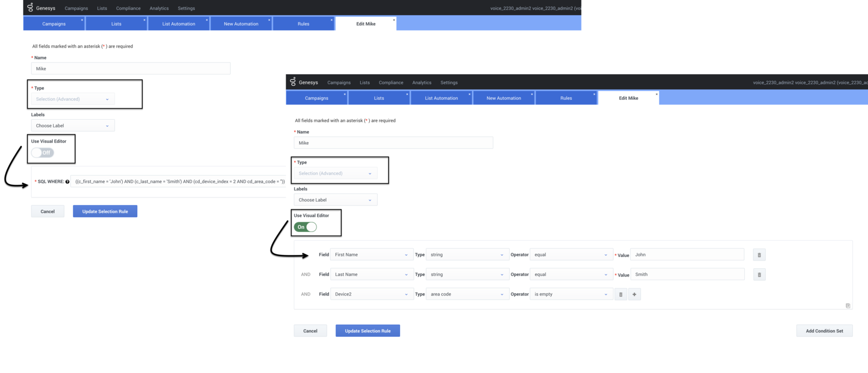Click into the SQL WHERE text field
This screenshot has width=868, height=373.
179,182
